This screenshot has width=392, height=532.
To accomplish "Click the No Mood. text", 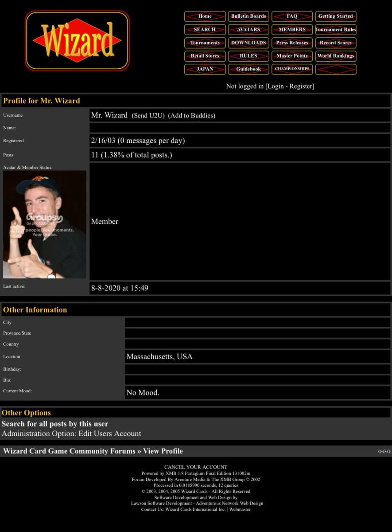I will point(143,392).
